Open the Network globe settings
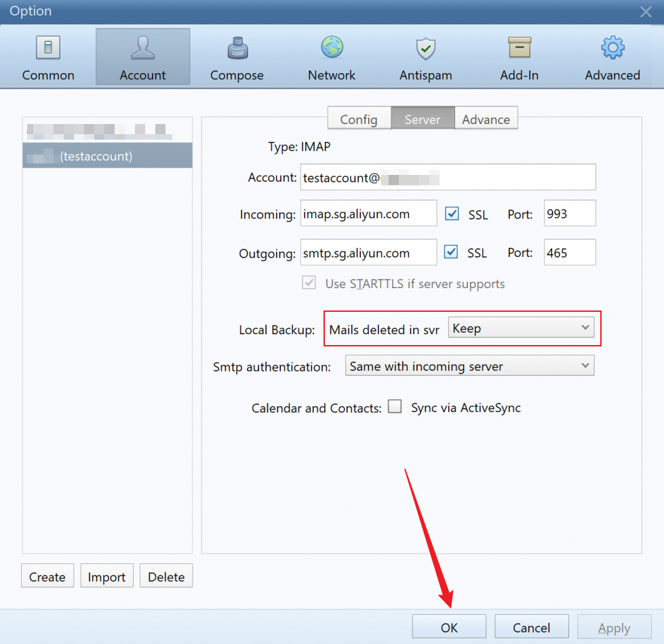The width and height of the screenshot is (664, 644). click(332, 57)
